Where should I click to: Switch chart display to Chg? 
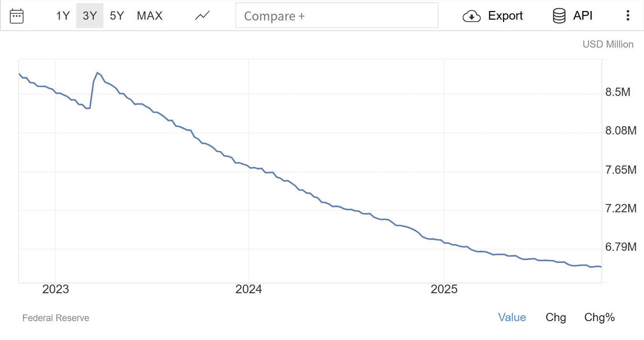556,317
